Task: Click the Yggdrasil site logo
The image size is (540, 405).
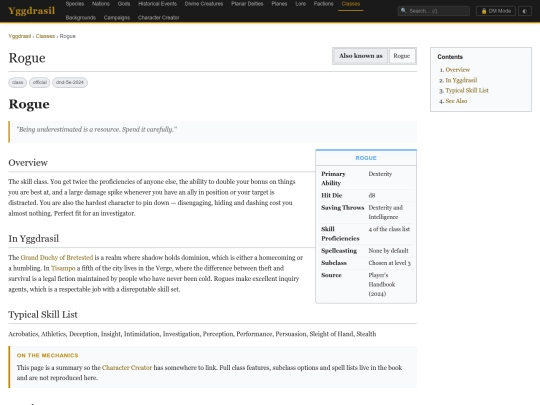Action: coord(31,11)
